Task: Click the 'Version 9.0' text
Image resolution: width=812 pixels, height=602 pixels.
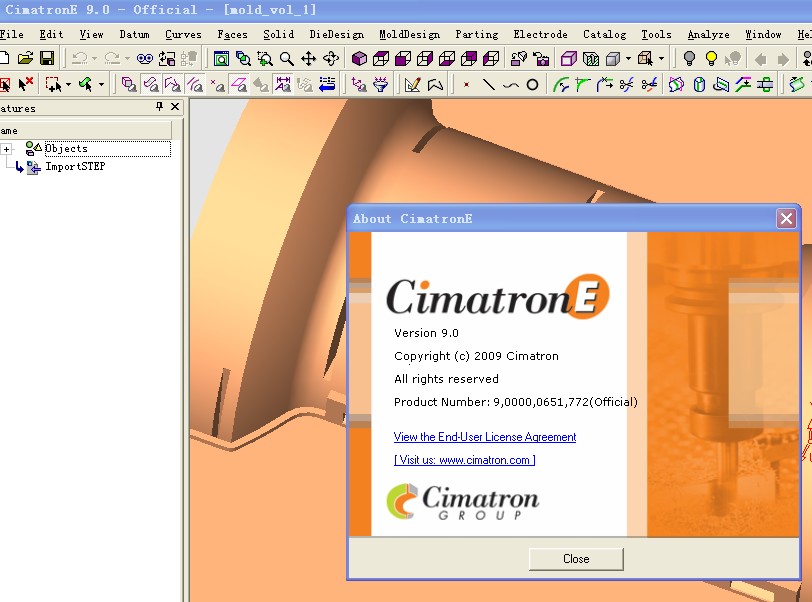Action: pyautogui.click(x=426, y=333)
